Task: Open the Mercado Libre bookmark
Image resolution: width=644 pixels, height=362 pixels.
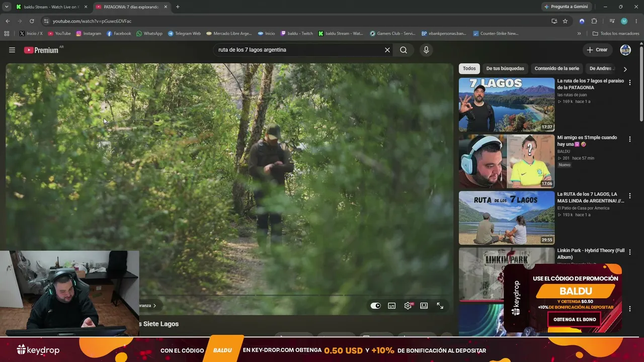Action: pos(229,34)
